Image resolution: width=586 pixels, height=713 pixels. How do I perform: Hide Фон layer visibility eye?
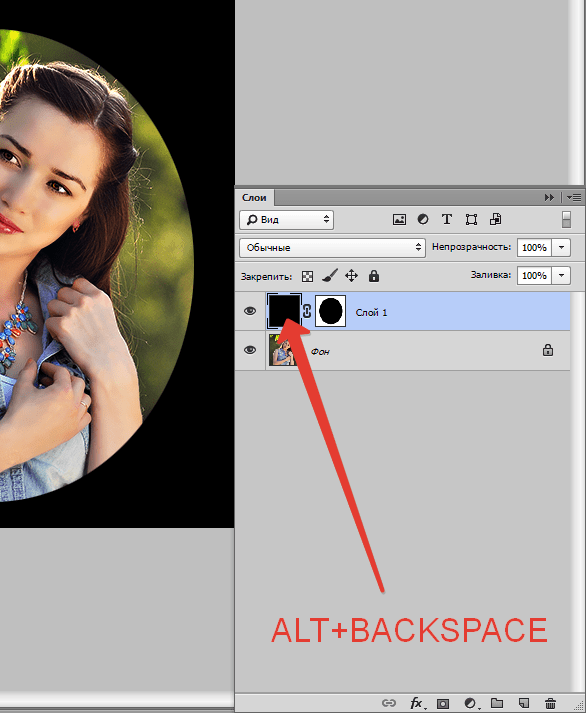250,350
